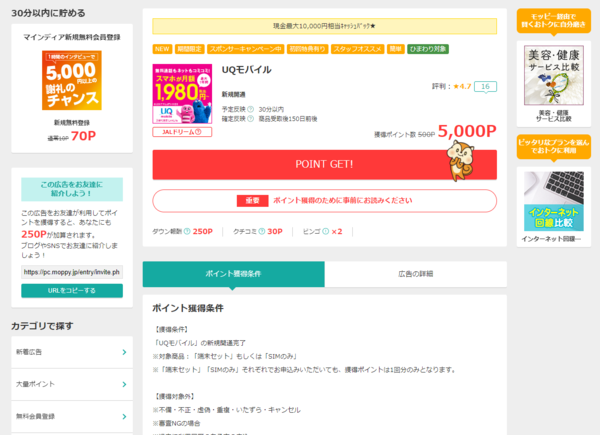Click the 簡単 tag
The image size is (600, 435).
pyautogui.click(x=396, y=49)
